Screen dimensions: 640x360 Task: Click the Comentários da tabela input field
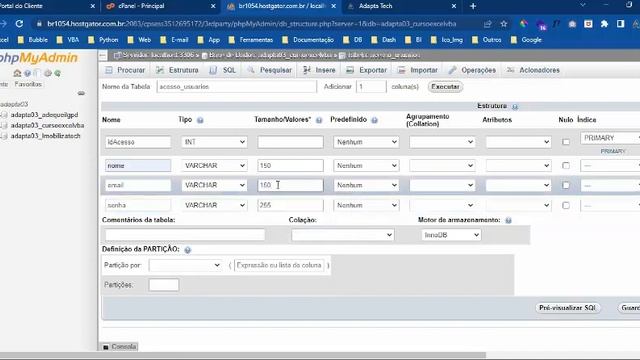pyautogui.click(x=185, y=235)
